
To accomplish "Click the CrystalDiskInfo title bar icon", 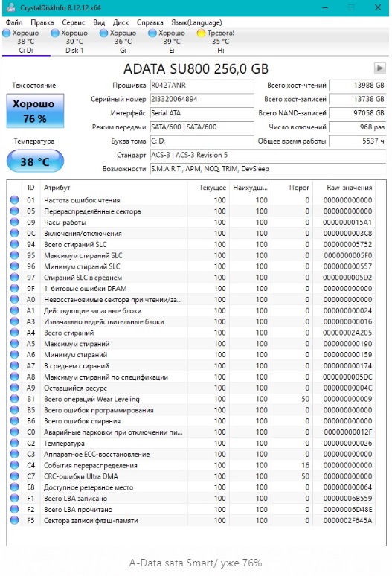I will [11, 7].
